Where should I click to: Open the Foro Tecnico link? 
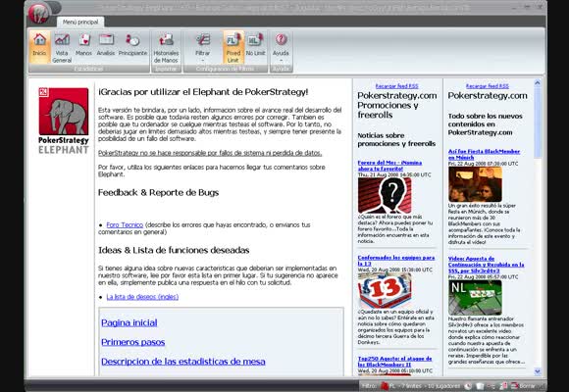tap(125, 224)
